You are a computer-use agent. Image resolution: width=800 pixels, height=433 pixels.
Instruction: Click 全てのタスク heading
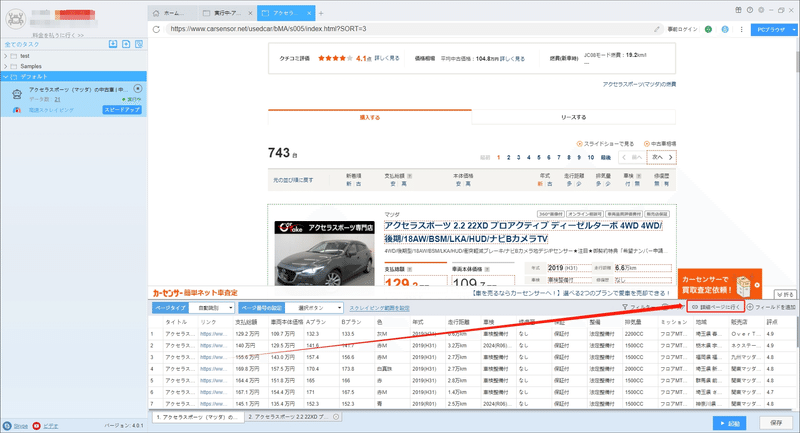click(22, 44)
